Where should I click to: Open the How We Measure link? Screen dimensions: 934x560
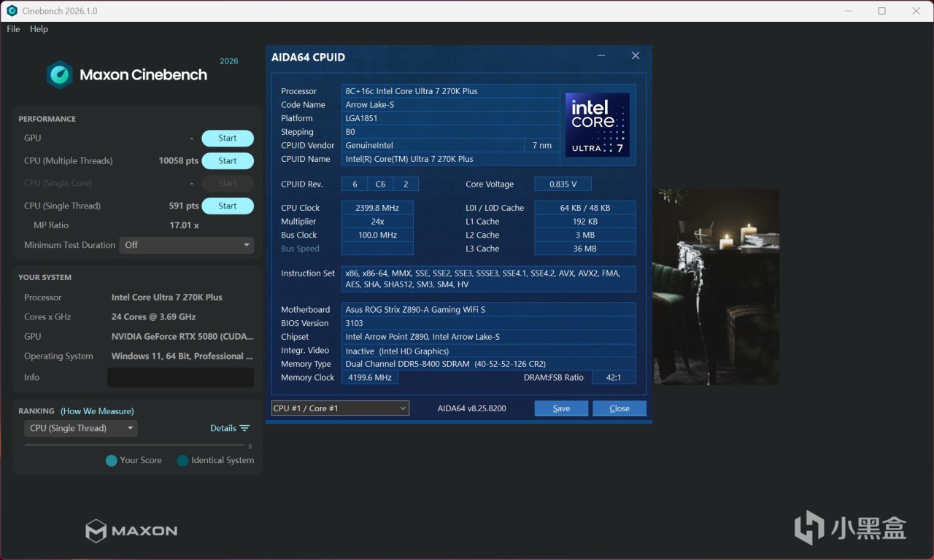click(x=97, y=411)
